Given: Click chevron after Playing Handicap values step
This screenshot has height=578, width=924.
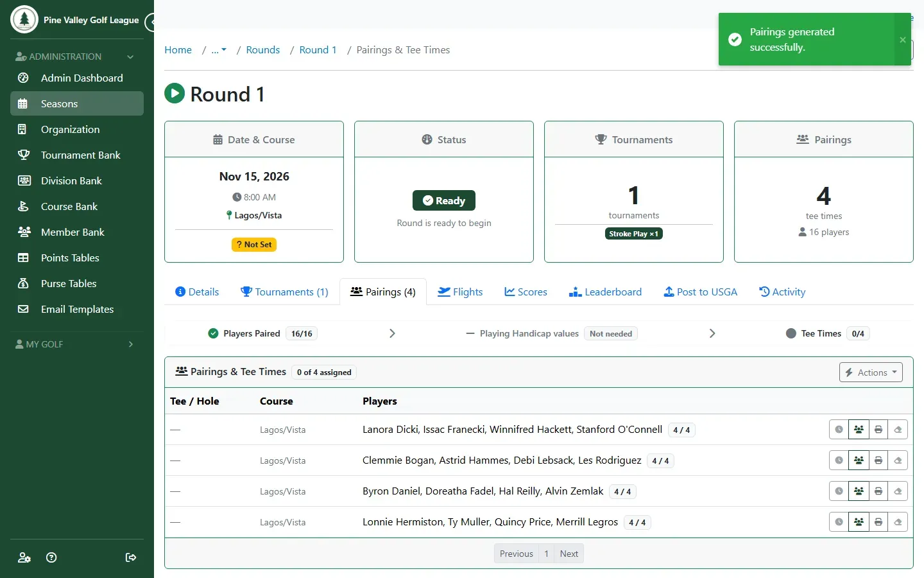Looking at the screenshot, I should [x=712, y=333].
